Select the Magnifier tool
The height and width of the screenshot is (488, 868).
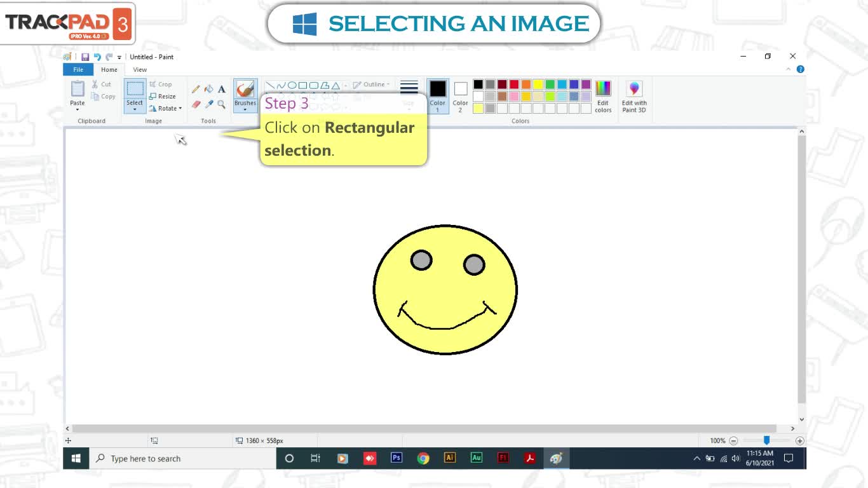point(221,104)
